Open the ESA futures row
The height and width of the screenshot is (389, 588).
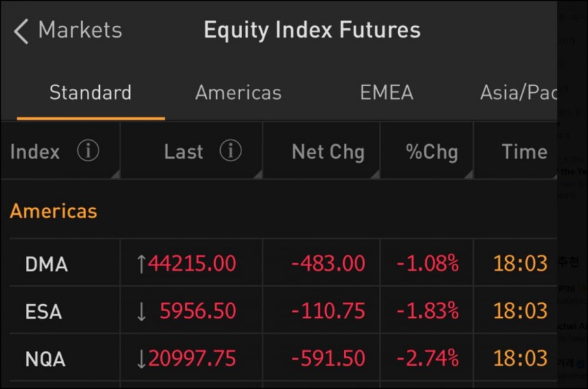pos(283,310)
